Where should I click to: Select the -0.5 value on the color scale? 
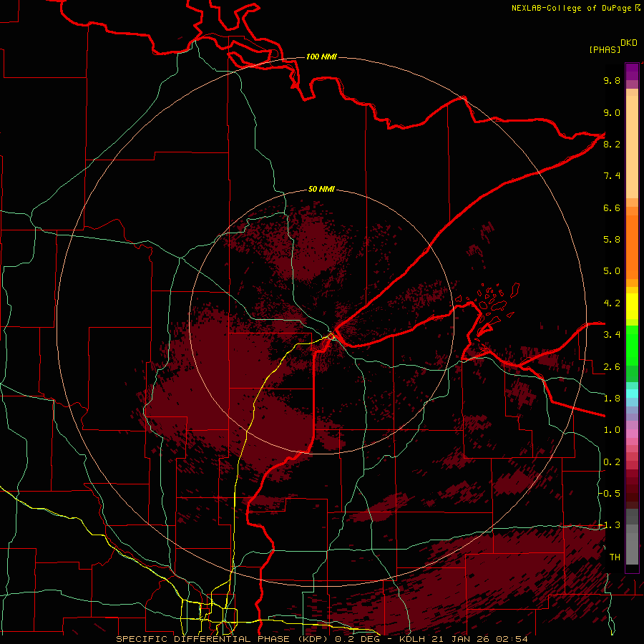(x=609, y=494)
